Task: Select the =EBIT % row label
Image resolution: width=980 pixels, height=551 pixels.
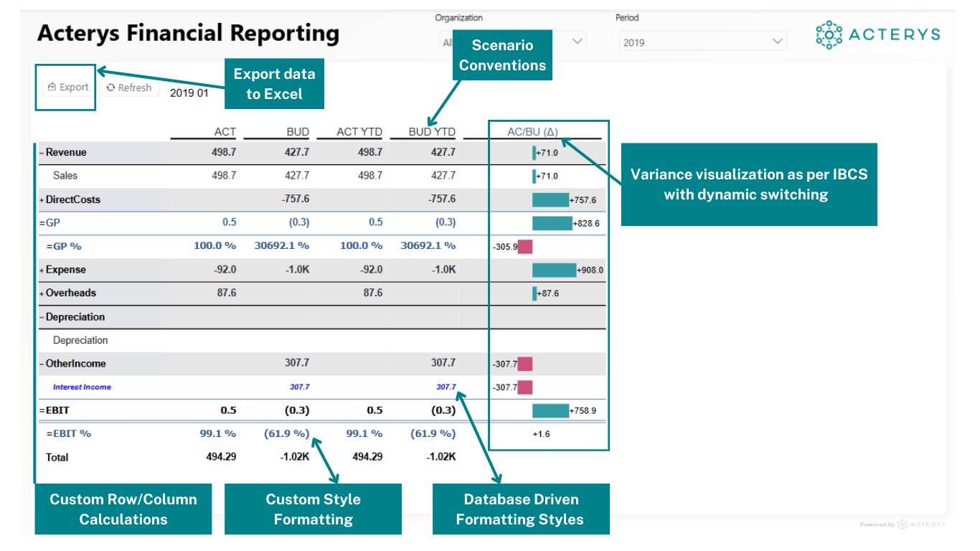Action: pyautogui.click(x=69, y=434)
